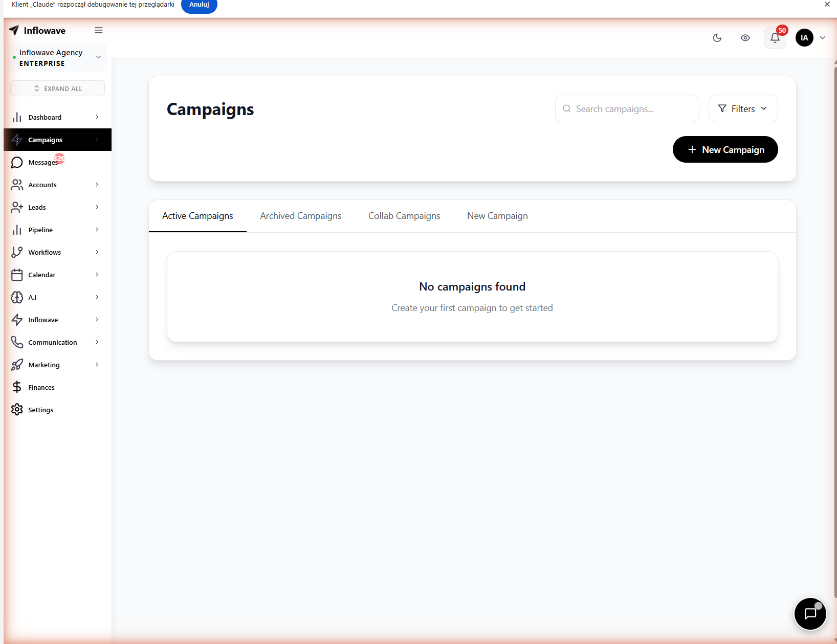Select the Dashboard icon in sidebar

(x=17, y=117)
